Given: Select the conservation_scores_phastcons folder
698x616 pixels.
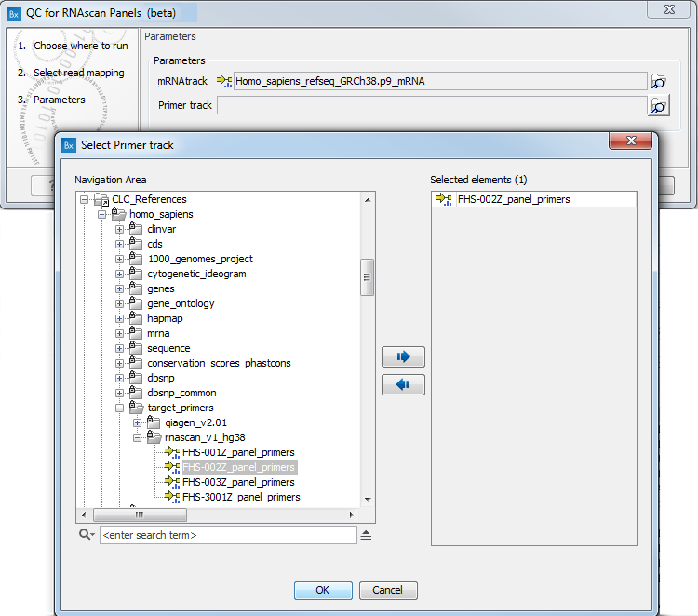Looking at the screenshot, I should (x=219, y=363).
